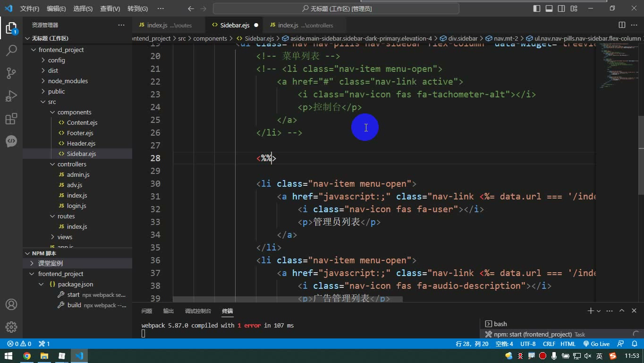The height and width of the screenshot is (363, 644).
Task: Change the HTML language mode
Action: click(x=568, y=344)
